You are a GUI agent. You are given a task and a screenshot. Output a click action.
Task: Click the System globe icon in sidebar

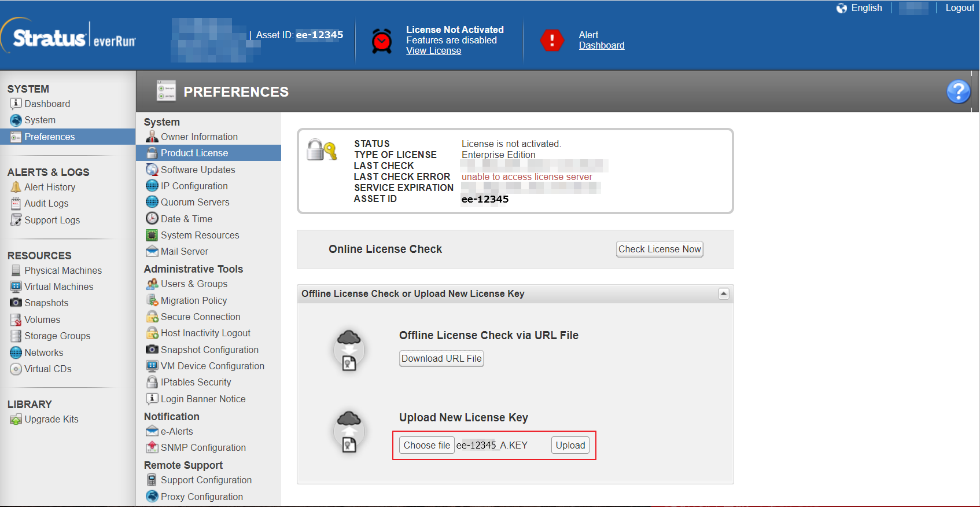(x=16, y=120)
